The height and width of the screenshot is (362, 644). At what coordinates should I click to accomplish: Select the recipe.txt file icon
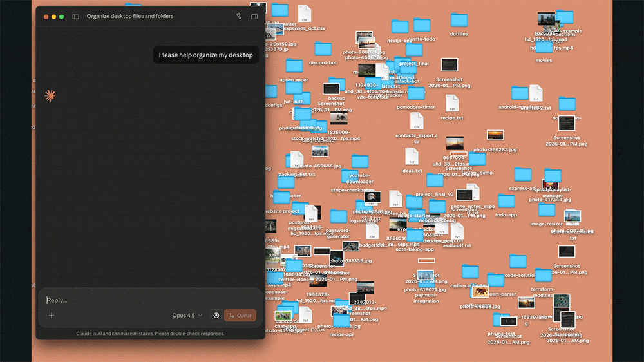(x=452, y=104)
